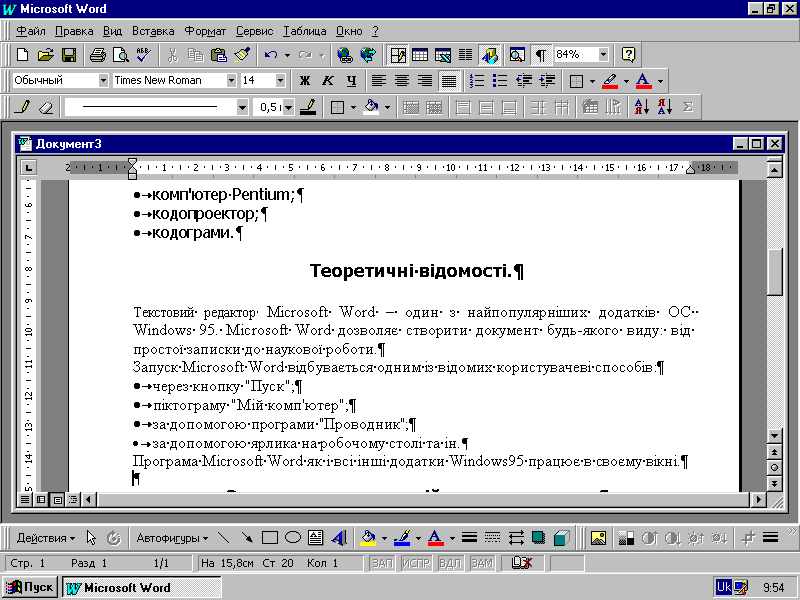Open the Формат menu
The height and width of the screenshot is (600, 800).
pyautogui.click(x=205, y=31)
